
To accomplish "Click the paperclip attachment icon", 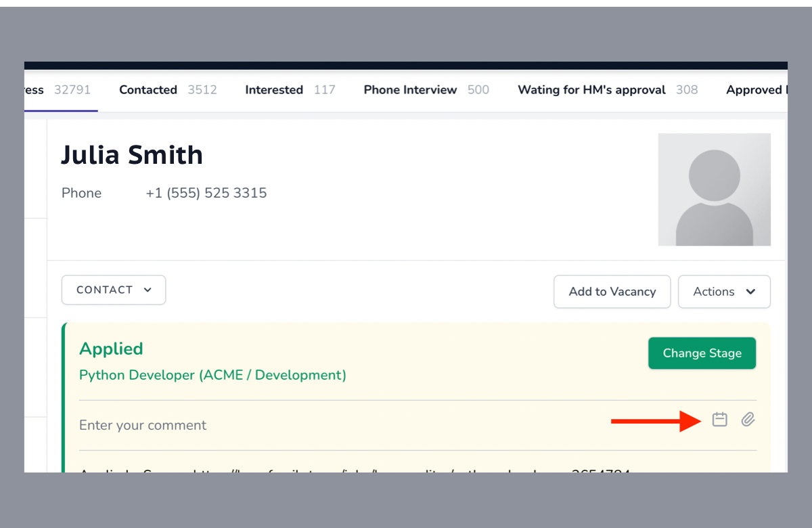I will pos(748,420).
